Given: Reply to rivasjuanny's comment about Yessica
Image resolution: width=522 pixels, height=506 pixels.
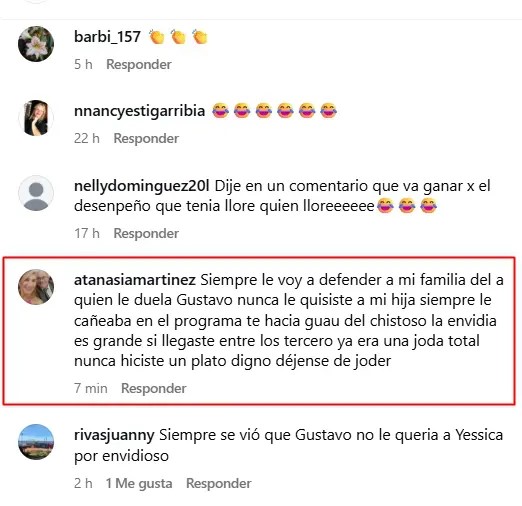Looking at the screenshot, I should click(x=219, y=483).
